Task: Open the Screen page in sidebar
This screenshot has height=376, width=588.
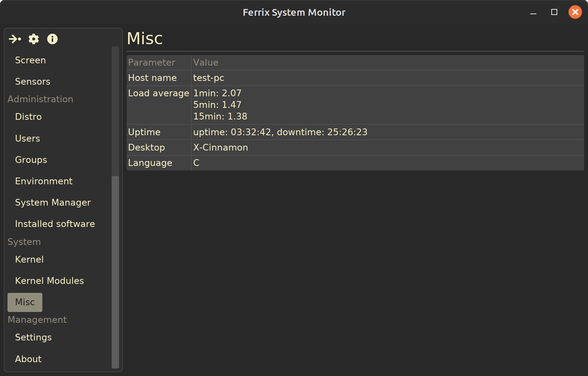Action: pyautogui.click(x=30, y=60)
